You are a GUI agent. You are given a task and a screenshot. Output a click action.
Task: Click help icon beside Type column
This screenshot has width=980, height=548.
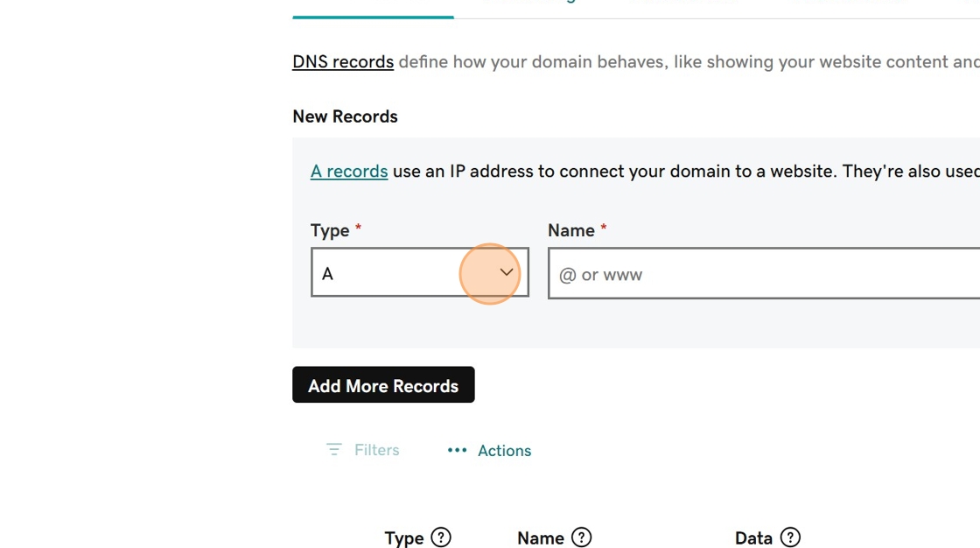[x=441, y=537]
